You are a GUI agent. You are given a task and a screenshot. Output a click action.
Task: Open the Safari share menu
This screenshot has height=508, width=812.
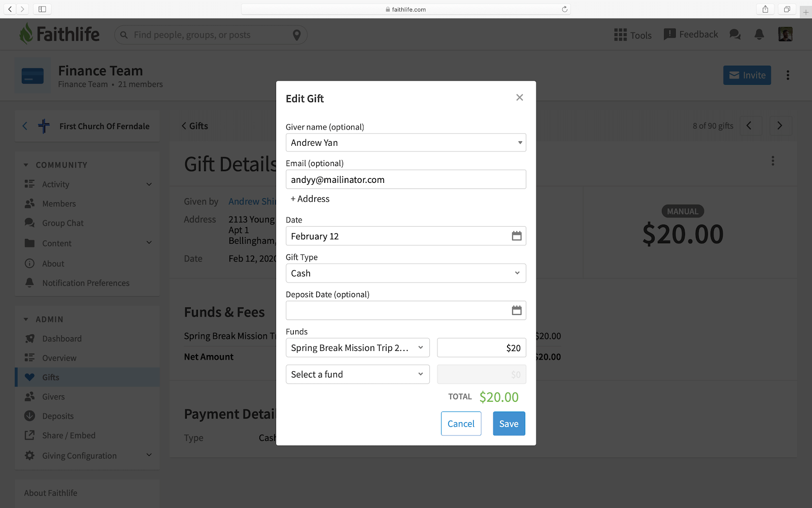click(x=765, y=9)
